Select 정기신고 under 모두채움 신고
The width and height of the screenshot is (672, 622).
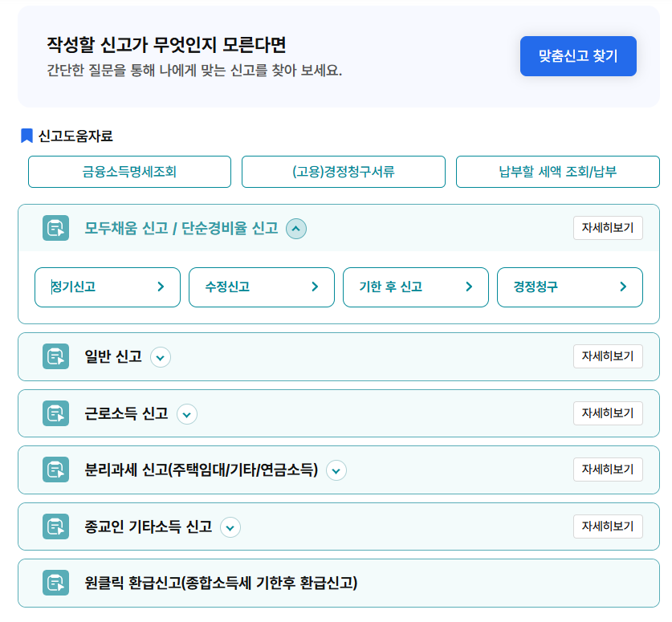(x=108, y=287)
